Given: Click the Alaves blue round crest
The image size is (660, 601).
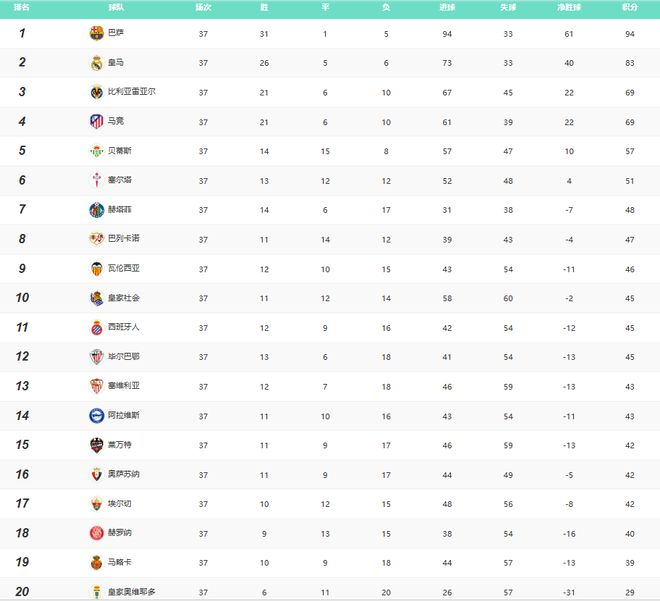Looking at the screenshot, I should point(97,416).
